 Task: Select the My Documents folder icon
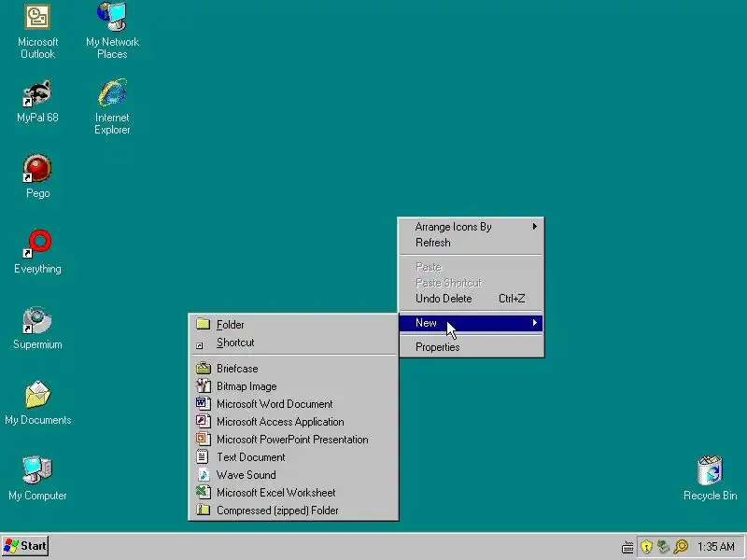[37, 395]
